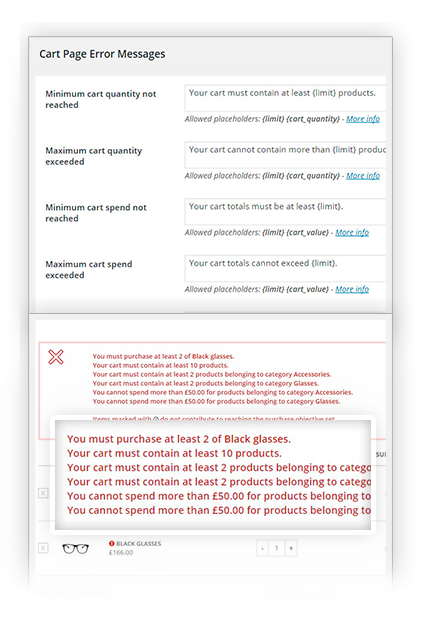This screenshot has width=422, height=618.
Task: Click the Cart Page Error Messages heading
Action: 102,54
